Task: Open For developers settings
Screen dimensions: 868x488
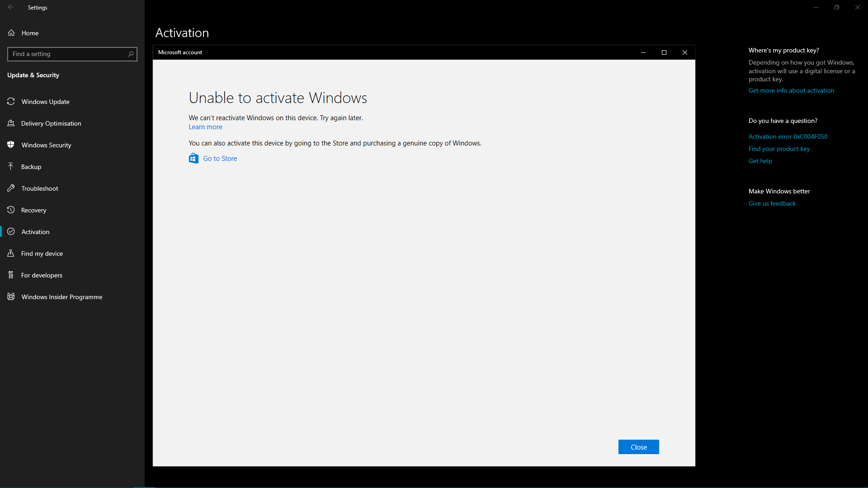Action: [72, 275]
